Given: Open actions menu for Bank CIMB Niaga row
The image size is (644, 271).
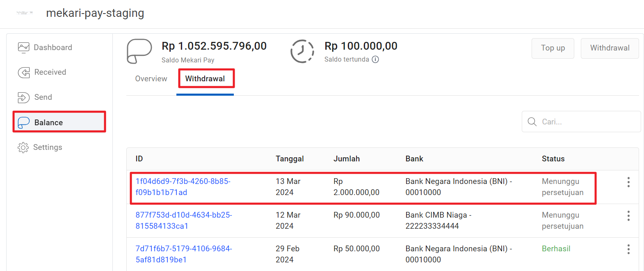Looking at the screenshot, I should tap(628, 216).
